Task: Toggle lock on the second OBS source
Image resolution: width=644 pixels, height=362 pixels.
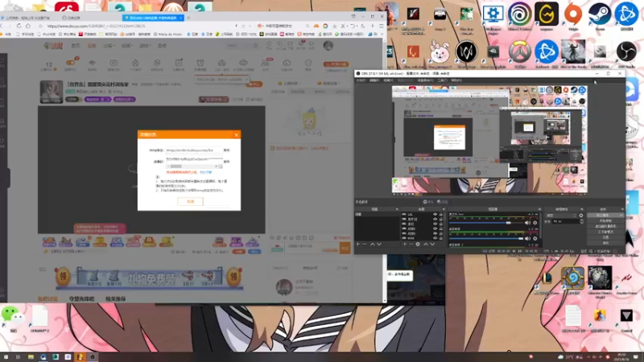Action: coord(441,219)
